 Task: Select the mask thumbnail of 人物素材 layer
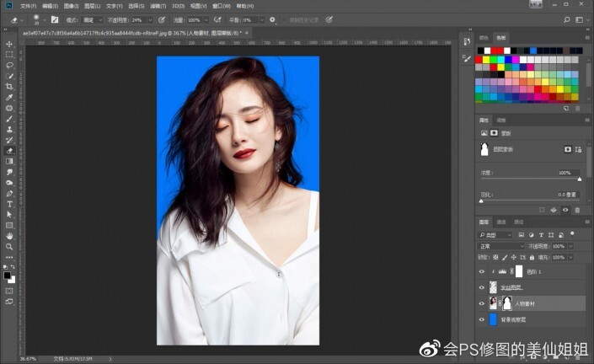tap(506, 303)
